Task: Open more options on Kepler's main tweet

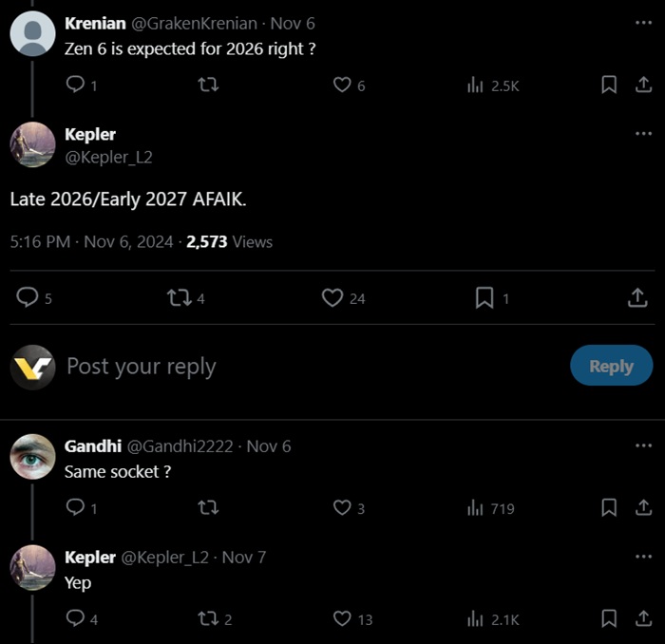Action: click(643, 134)
